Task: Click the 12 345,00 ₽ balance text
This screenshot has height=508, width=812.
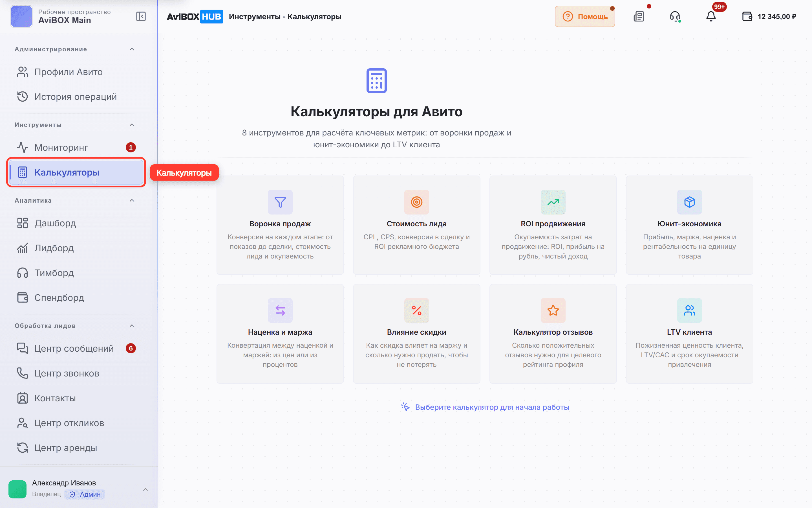Action: point(776,16)
